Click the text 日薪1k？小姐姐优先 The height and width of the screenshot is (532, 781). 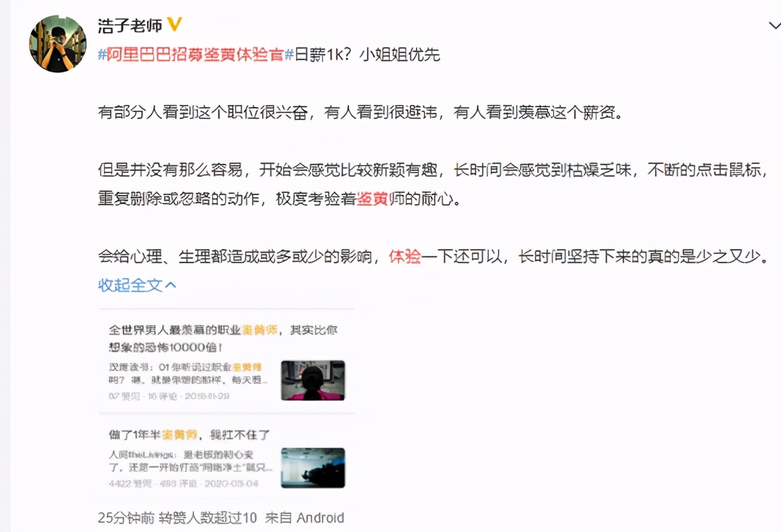pyautogui.click(x=367, y=54)
